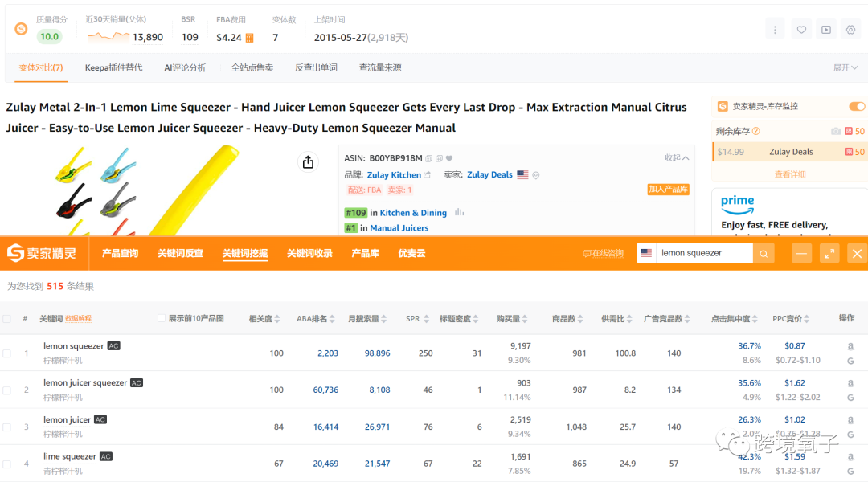
Task: Click the expand fullscreen icon in orange bar
Action: [829, 253]
